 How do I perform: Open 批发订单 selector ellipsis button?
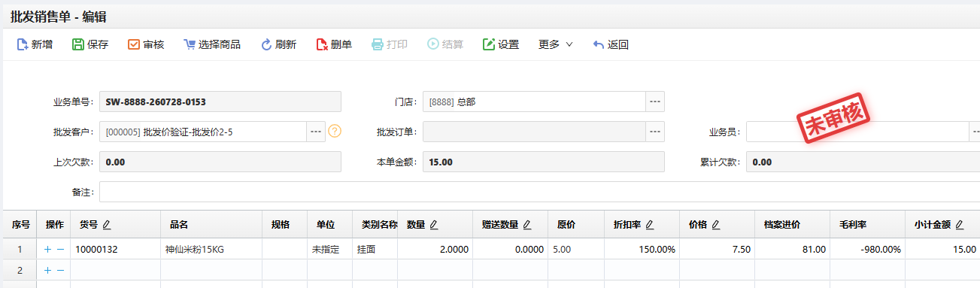click(655, 132)
